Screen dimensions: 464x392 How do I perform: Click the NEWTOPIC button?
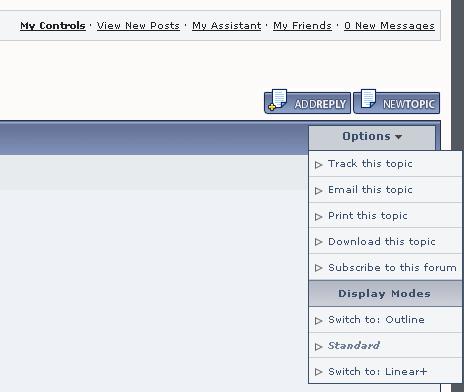click(x=397, y=103)
